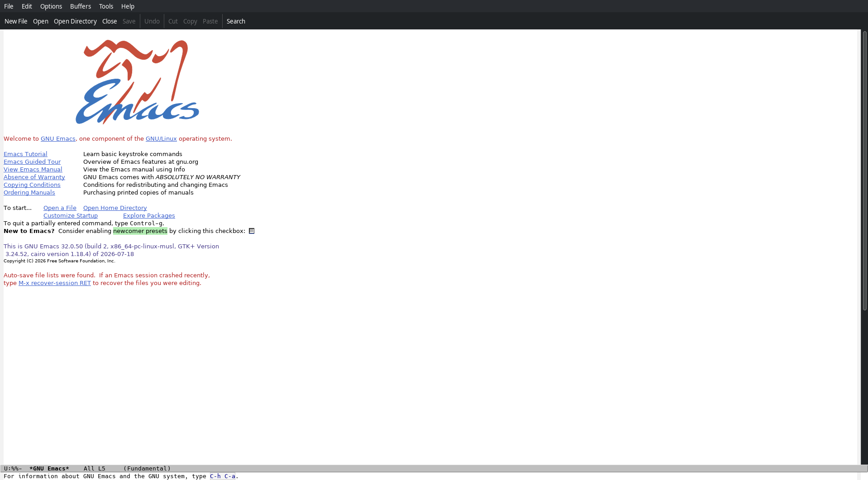Image resolution: width=868 pixels, height=480 pixels.
Task: Click the Copy toolbar button
Action: [x=190, y=21]
